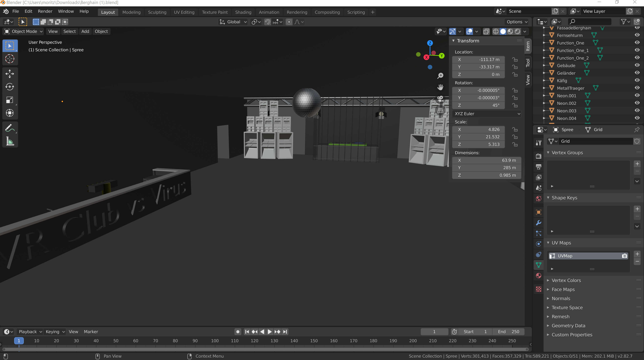Select the Rotate tool
This screenshot has height=360, width=644.
click(10, 87)
